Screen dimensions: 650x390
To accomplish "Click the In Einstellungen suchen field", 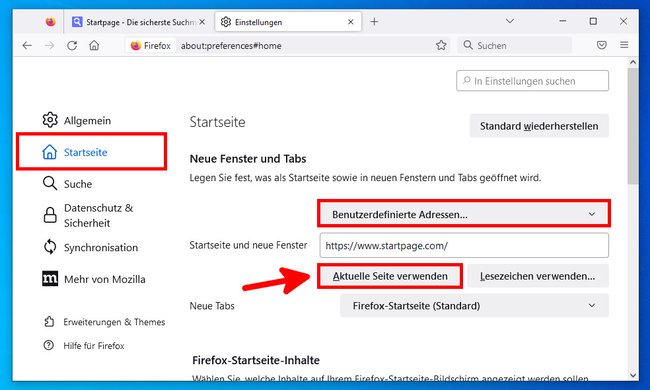I will pos(533,81).
